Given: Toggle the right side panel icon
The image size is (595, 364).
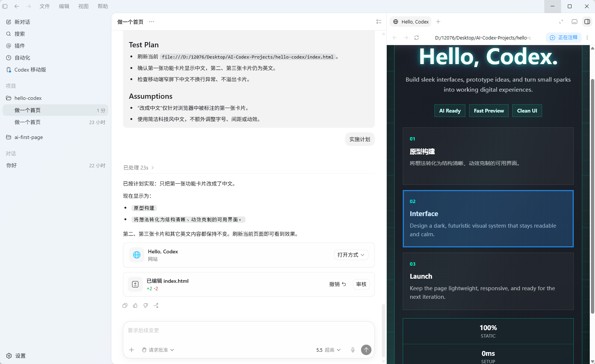Looking at the screenshot, I should point(587,22).
